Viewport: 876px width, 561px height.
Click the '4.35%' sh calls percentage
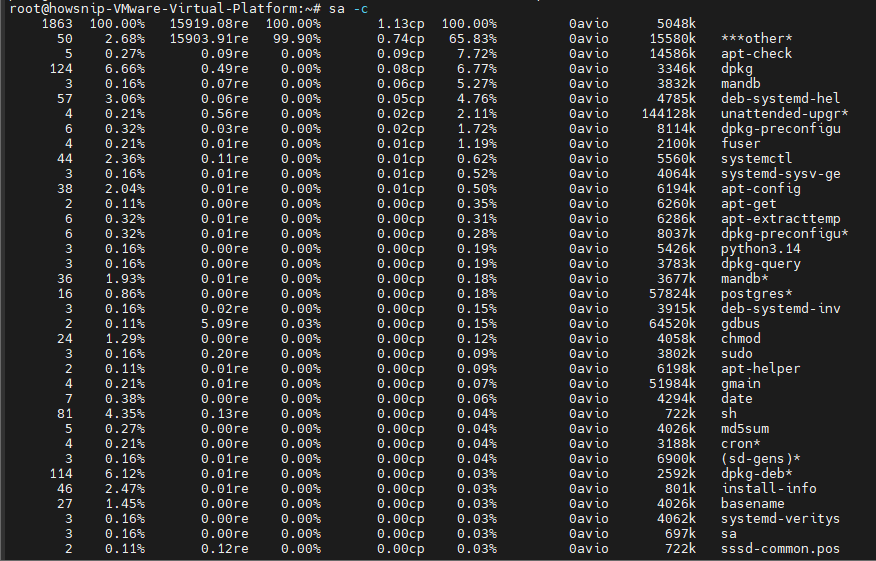tap(125, 413)
